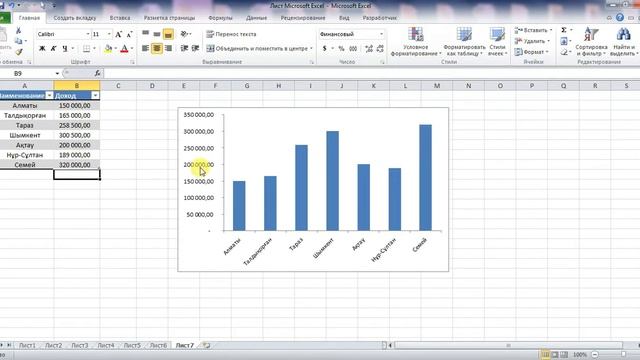Viewport: 640px width, 360px height.
Task: Decrease indent
Action: [184, 49]
